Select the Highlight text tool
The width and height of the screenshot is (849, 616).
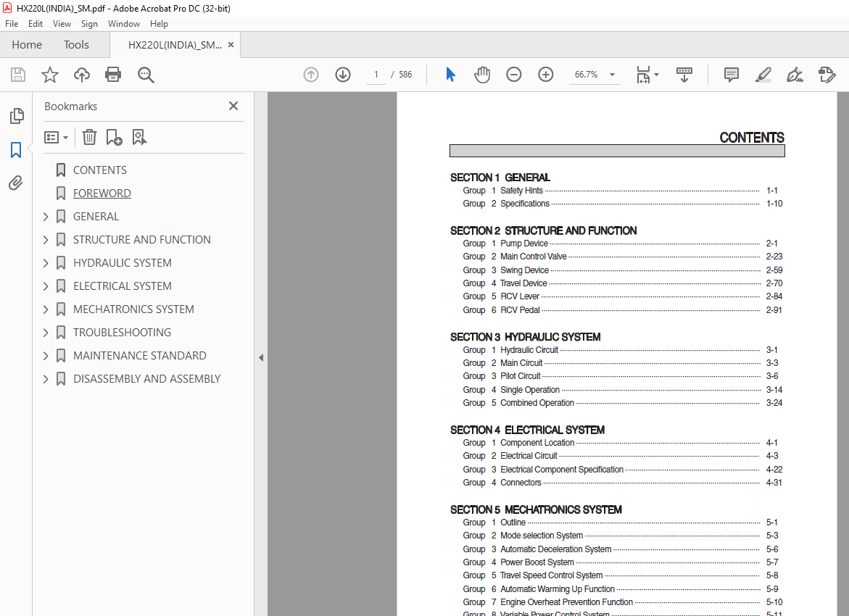(x=763, y=75)
